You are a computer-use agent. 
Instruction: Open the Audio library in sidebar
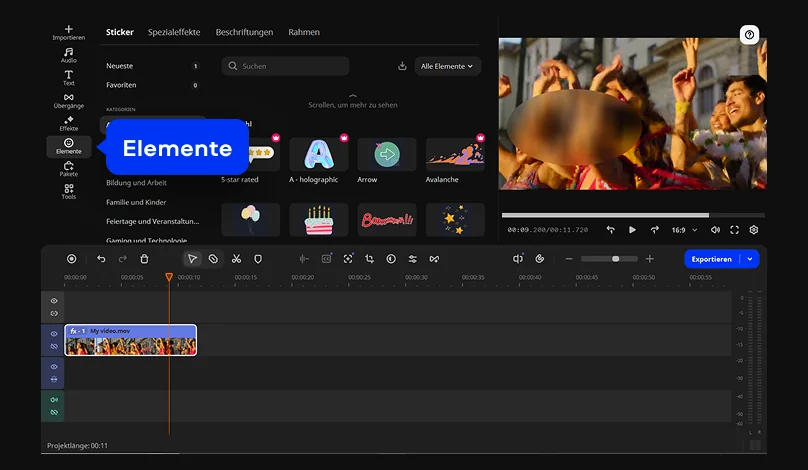tap(69, 55)
